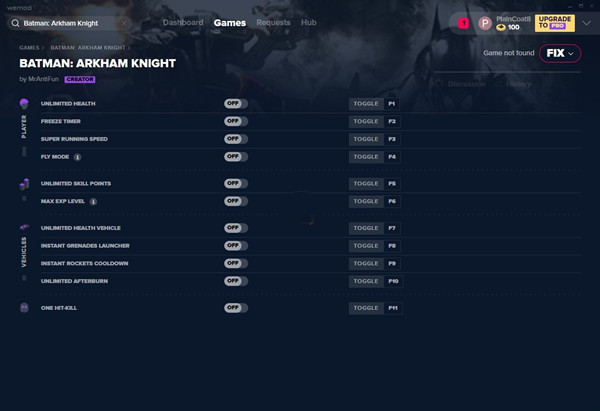
Task: Enable Unlimited Skill Points
Action: click(236, 183)
